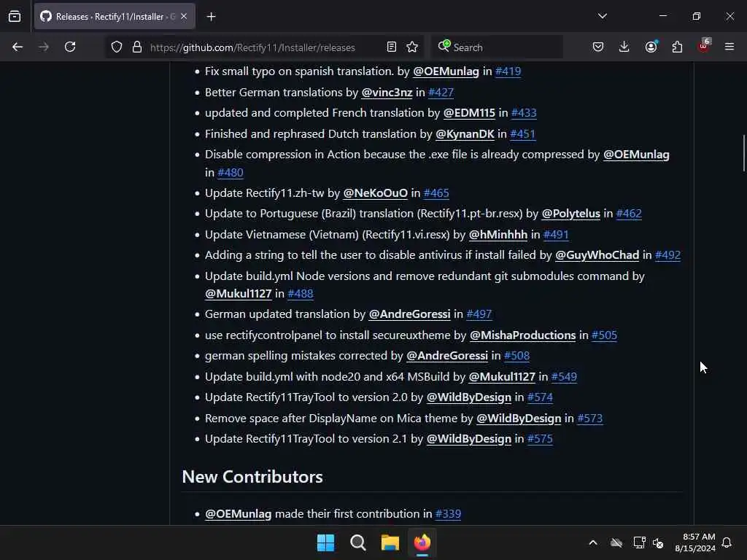Visit @EDM115 profile link

[469, 113]
